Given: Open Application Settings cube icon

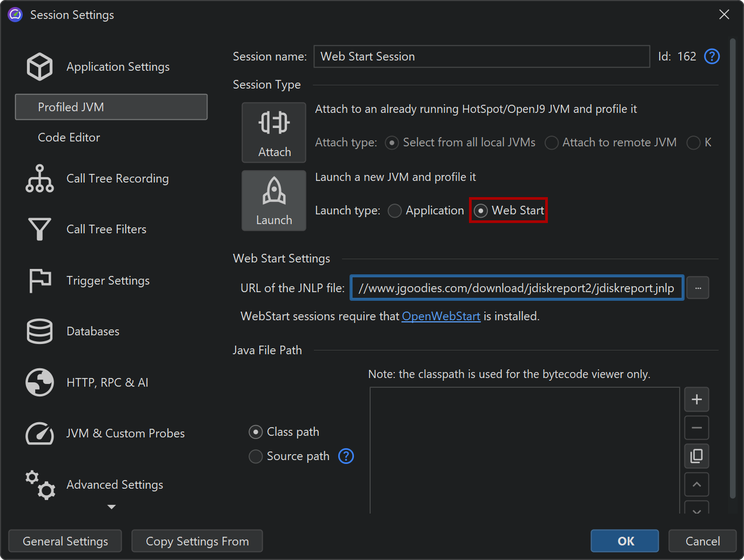Looking at the screenshot, I should tap(39, 67).
